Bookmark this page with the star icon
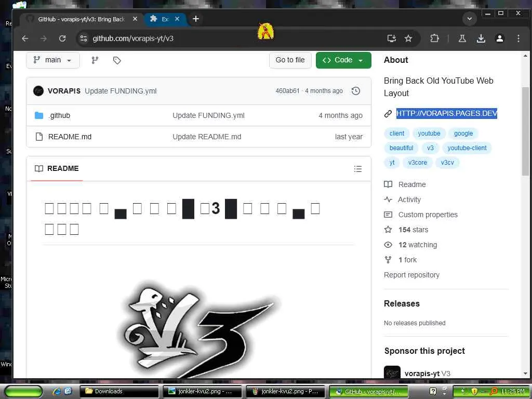This screenshot has width=532, height=399. 408,38
